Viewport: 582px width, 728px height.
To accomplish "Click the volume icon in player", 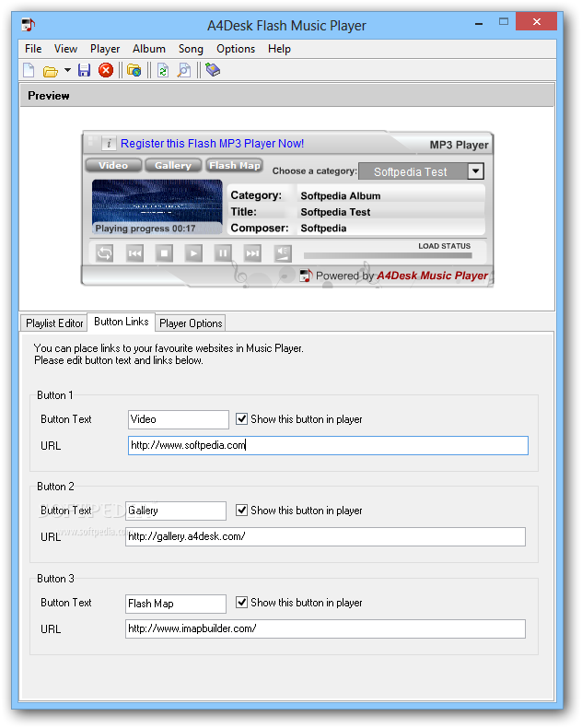I will click(283, 253).
